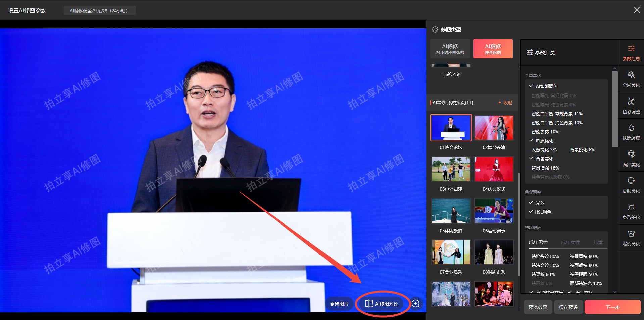Switch to the AI畅修 retouch type tab

pos(450,49)
